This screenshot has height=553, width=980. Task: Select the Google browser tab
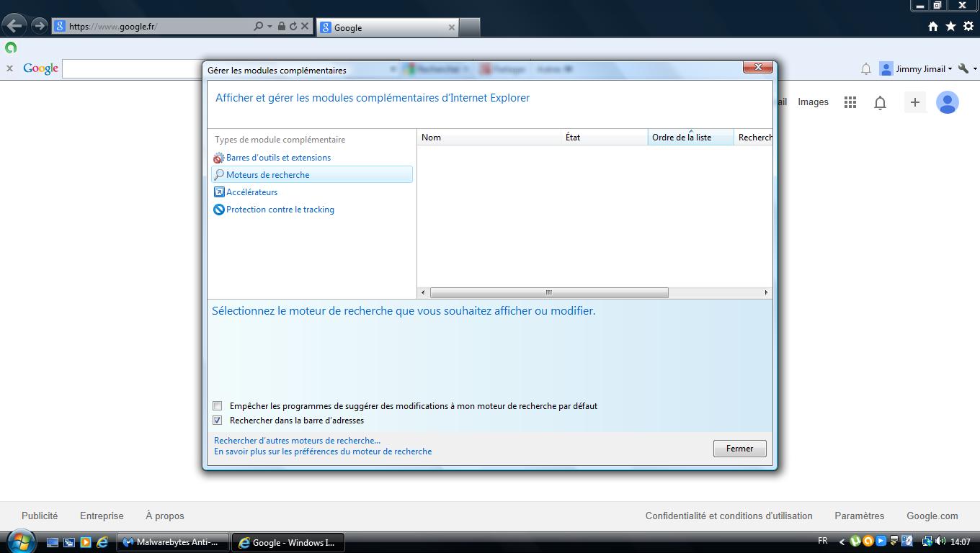(387, 27)
